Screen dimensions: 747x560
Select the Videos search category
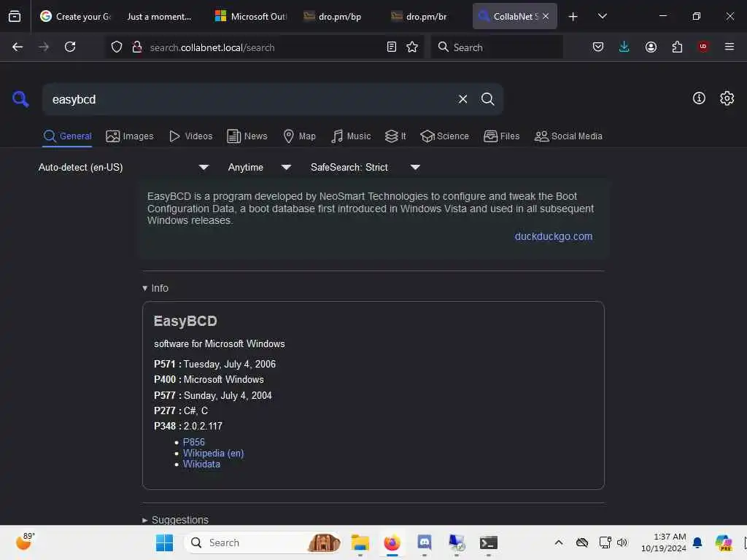point(191,136)
